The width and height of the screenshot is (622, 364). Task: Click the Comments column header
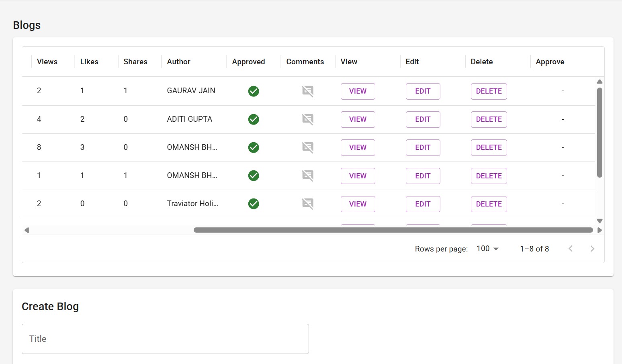(305, 61)
